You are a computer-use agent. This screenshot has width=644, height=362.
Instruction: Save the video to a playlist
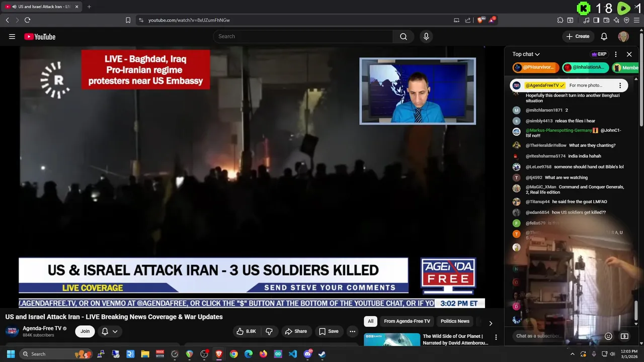(329, 331)
